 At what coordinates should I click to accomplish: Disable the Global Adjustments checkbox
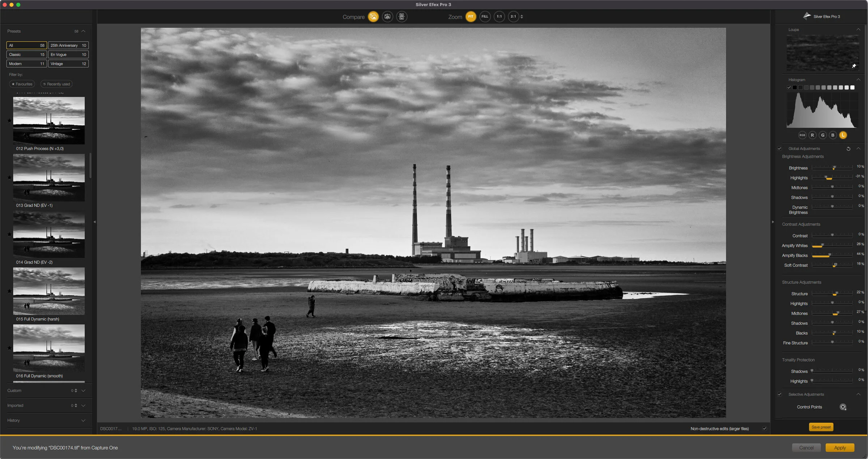pyautogui.click(x=779, y=149)
